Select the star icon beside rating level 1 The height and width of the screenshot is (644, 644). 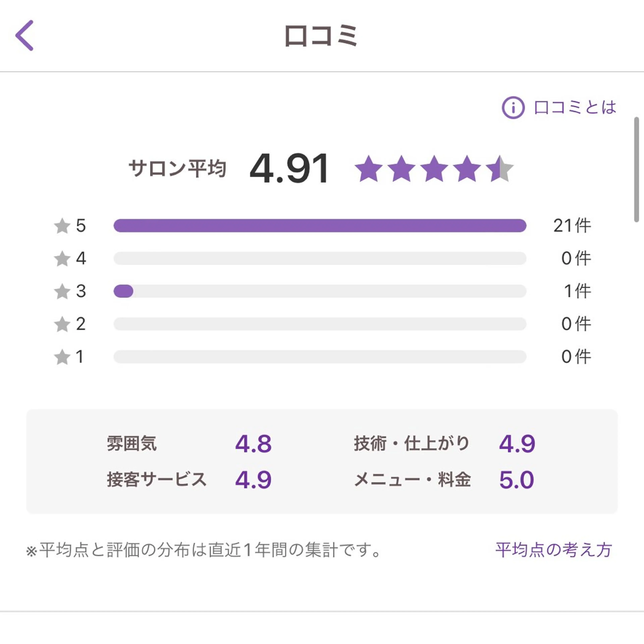click(62, 357)
